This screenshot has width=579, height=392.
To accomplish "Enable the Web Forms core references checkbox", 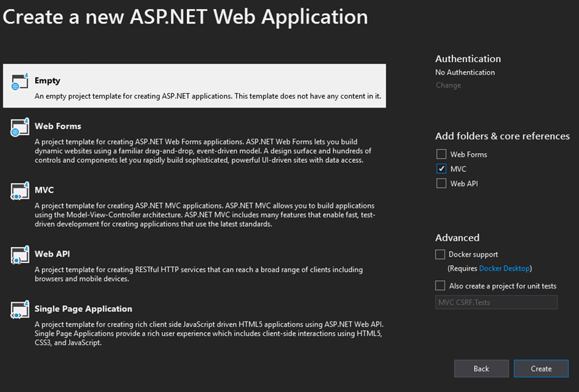I will click(441, 154).
